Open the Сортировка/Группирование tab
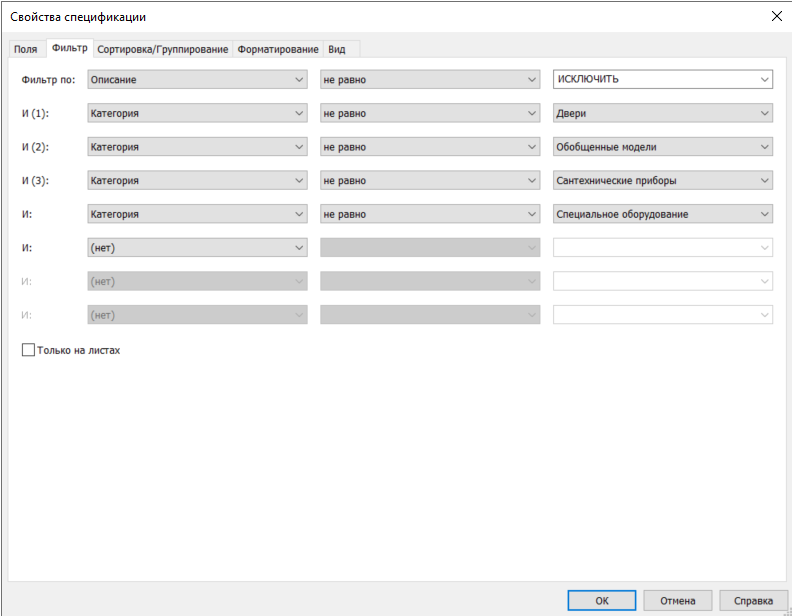 (163, 49)
